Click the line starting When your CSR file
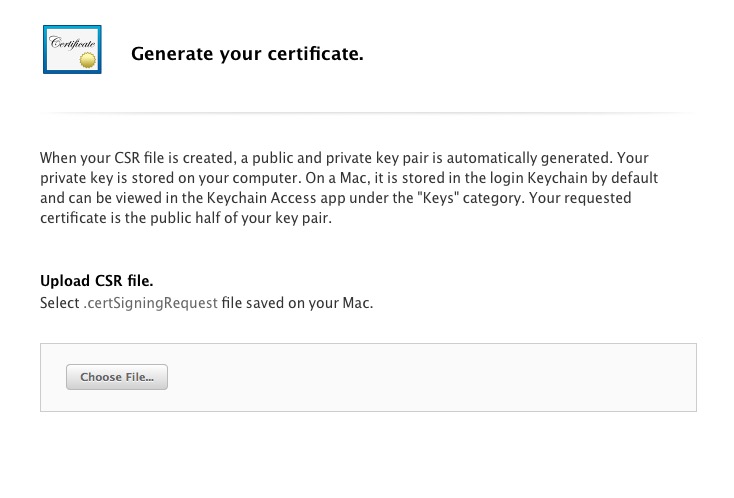This screenshot has height=498, width=734. pos(344,158)
